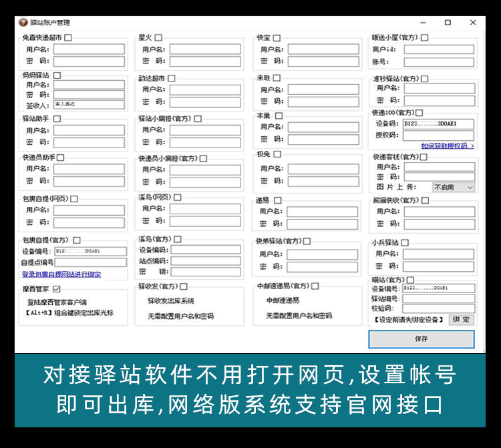Screen dimensions: 501x448
Task: Check the 小兵驿站 checkbox
Action: (405, 242)
